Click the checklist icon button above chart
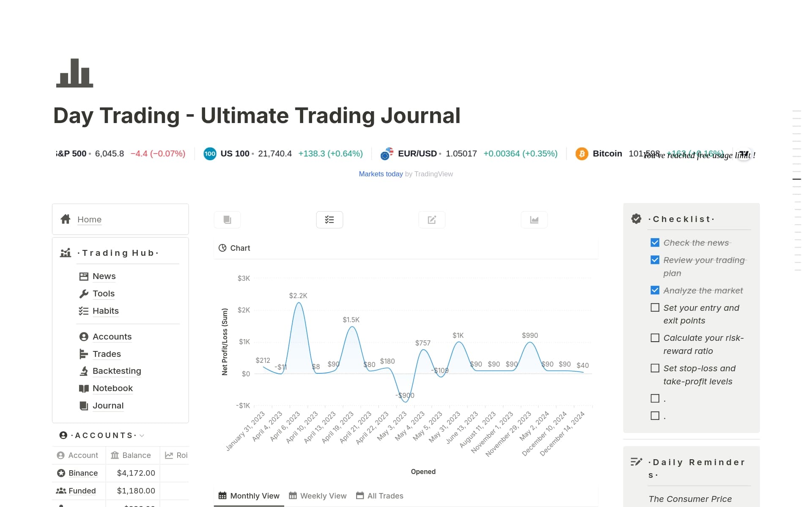 (329, 220)
